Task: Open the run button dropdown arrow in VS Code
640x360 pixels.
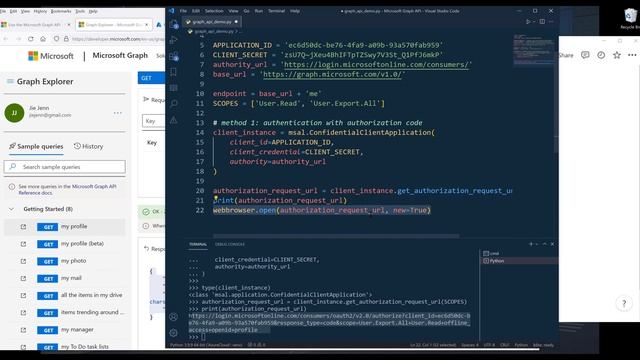Action: tap(533, 22)
